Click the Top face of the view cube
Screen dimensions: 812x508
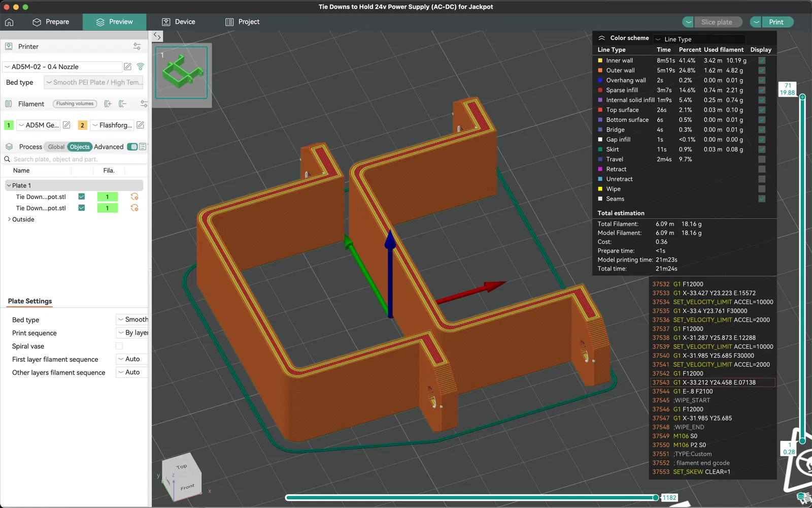coord(181,466)
